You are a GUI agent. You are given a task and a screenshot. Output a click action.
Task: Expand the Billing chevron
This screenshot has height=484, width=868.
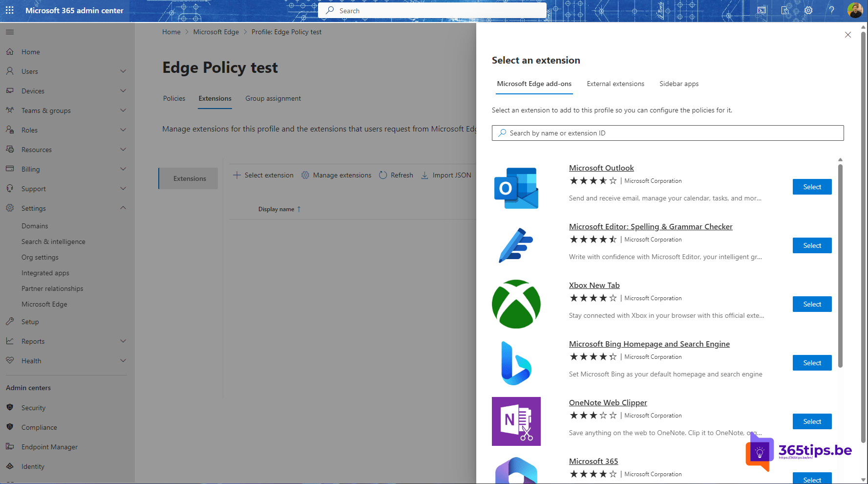click(123, 169)
